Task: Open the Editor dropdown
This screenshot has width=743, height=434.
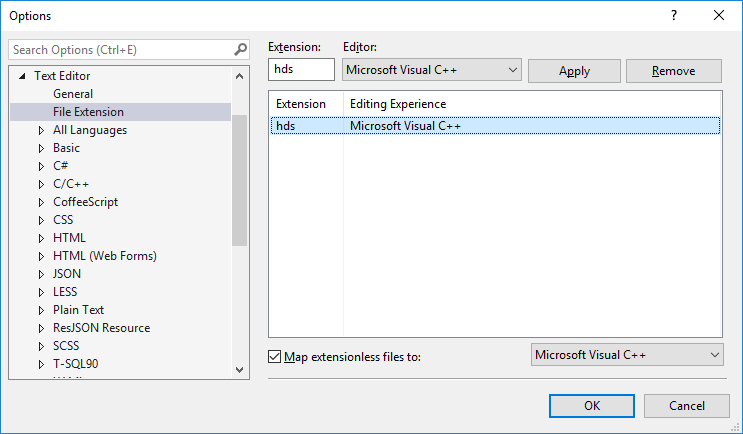Action: pos(432,70)
